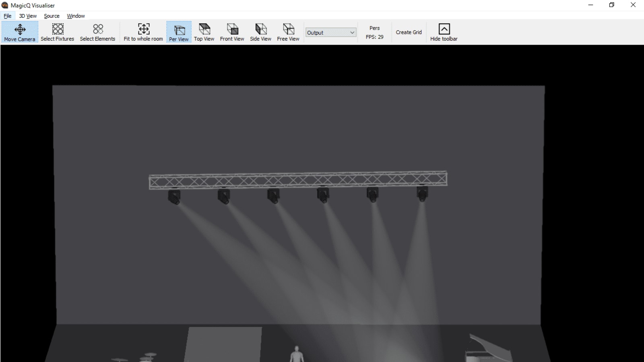Expand the Output selector arrow
The height and width of the screenshot is (362, 644).
click(351, 32)
